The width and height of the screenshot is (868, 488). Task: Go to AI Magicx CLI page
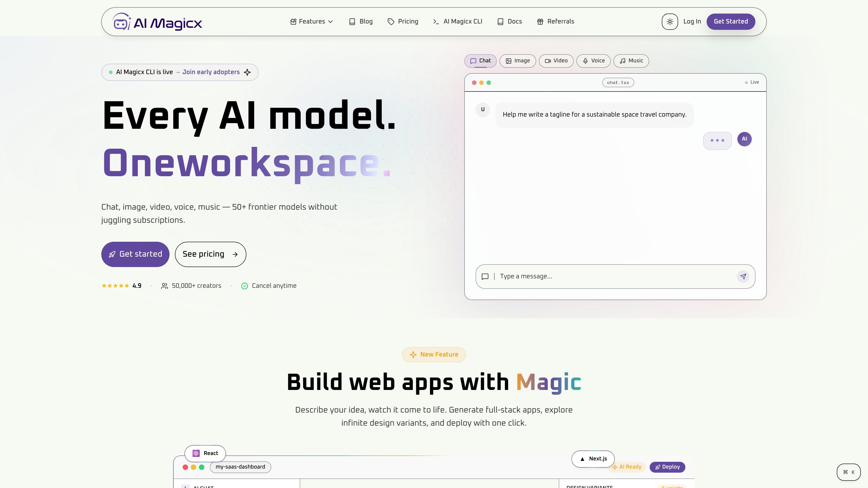coord(458,21)
